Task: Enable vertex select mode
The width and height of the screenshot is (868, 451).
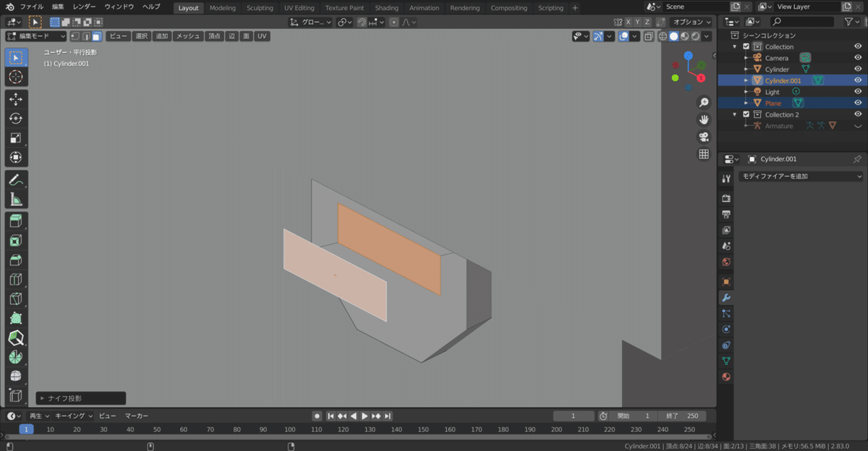Action: click(x=75, y=36)
